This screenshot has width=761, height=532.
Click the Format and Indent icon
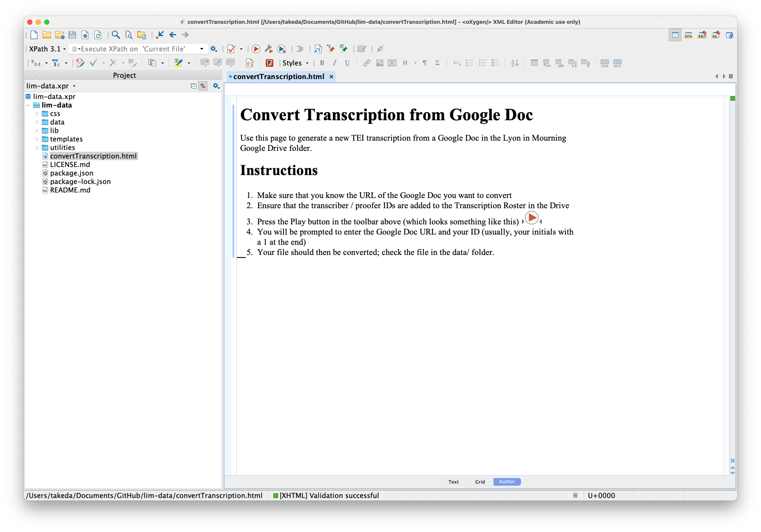pos(299,49)
